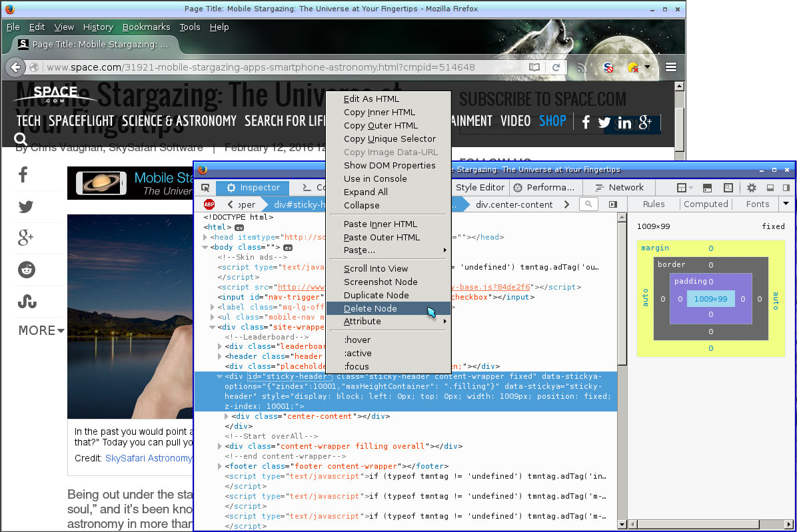Expand the footer element node
This screenshot has height=532, width=797.
[220, 466]
